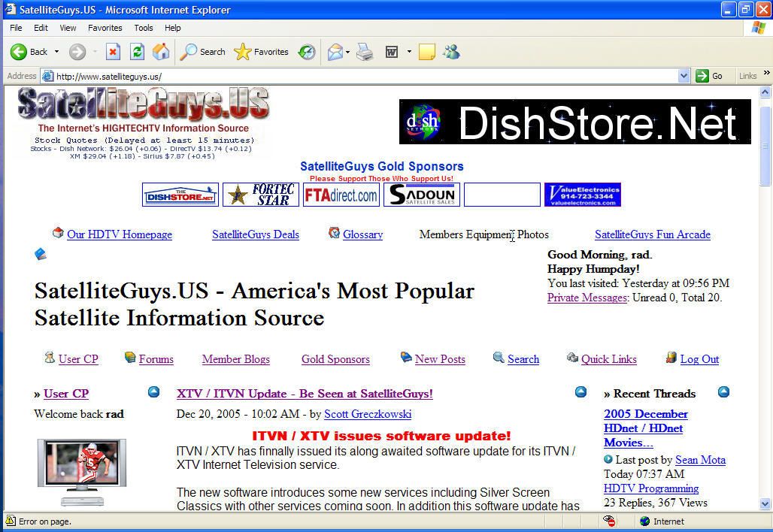This screenshot has width=773, height=532.
Task: Open the Member Blogs link
Action: (x=235, y=359)
